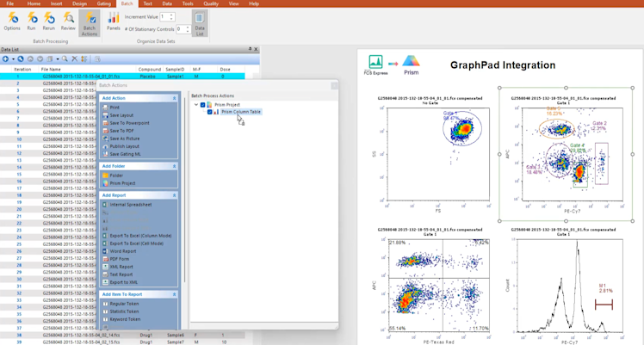Increase the Increment Value spinner
This screenshot has width=644, height=345.
tap(171, 15)
